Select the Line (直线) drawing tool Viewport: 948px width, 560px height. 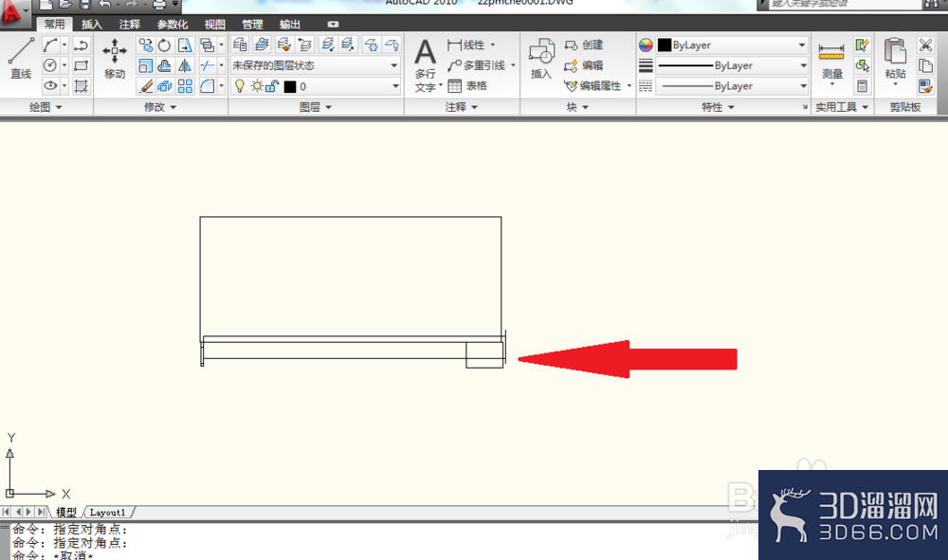pyautogui.click(x=21, y=59)
